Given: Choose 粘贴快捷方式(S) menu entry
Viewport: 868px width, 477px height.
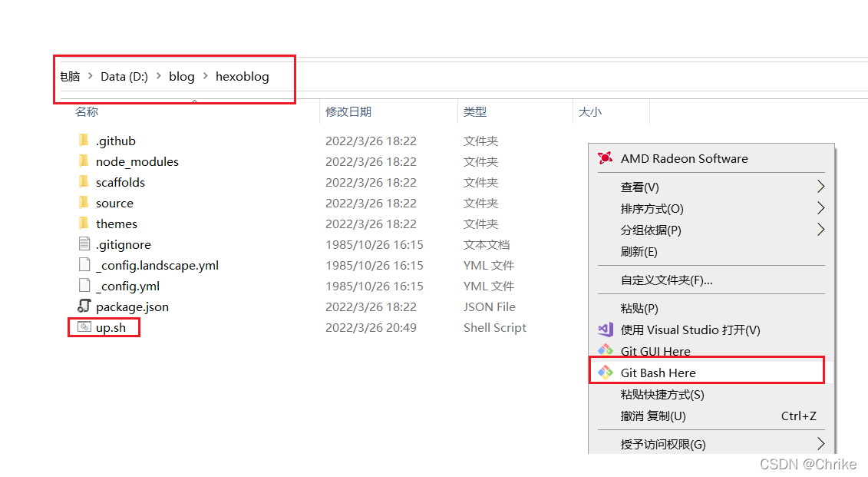Looking at the screenshot, I should pyautogui.click(x=711, y=395).
